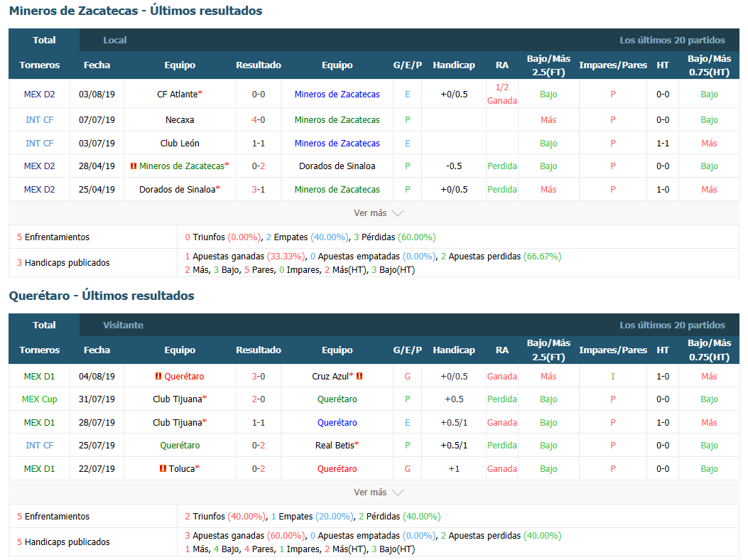
Task: Select the Total tab in Mineros de Zacatecas section
Action: (44, 40)
